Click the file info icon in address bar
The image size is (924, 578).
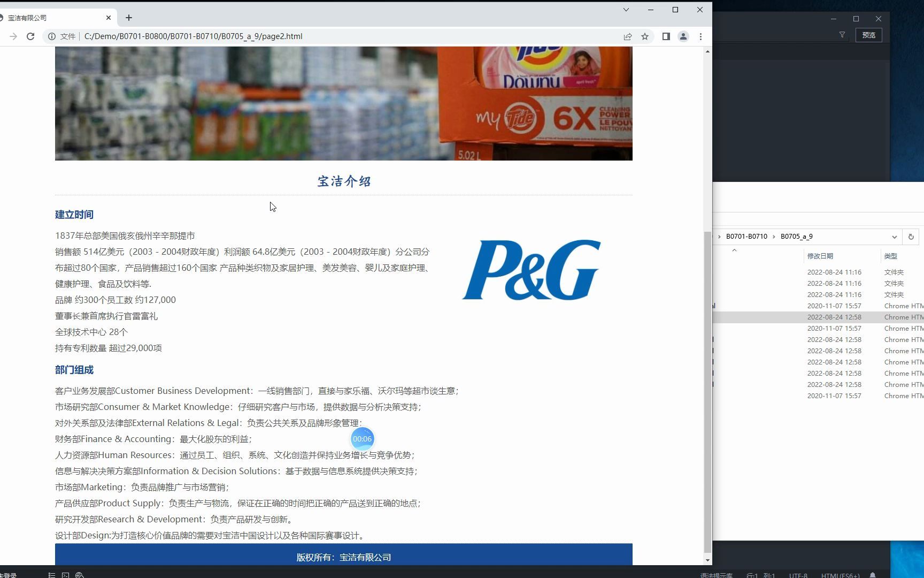tap(52, 36)
